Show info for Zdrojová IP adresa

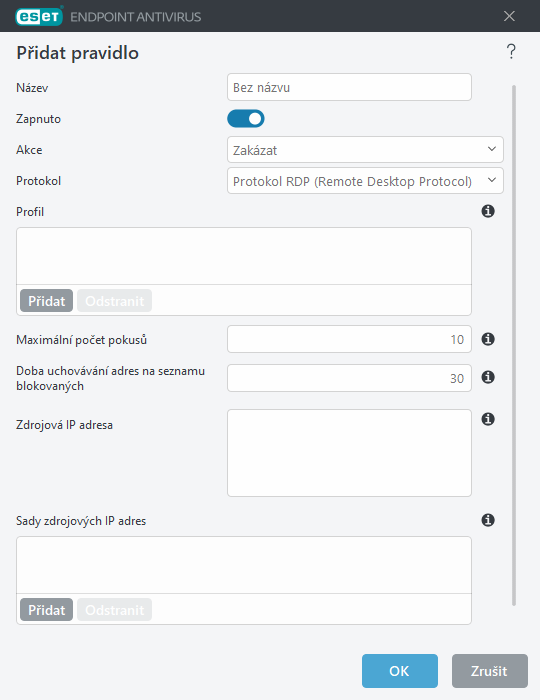[488, 419]
